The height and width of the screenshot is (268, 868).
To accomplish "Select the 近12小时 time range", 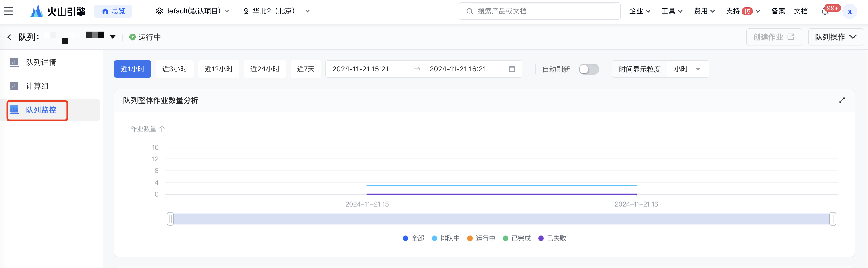I will coord(219,69).
